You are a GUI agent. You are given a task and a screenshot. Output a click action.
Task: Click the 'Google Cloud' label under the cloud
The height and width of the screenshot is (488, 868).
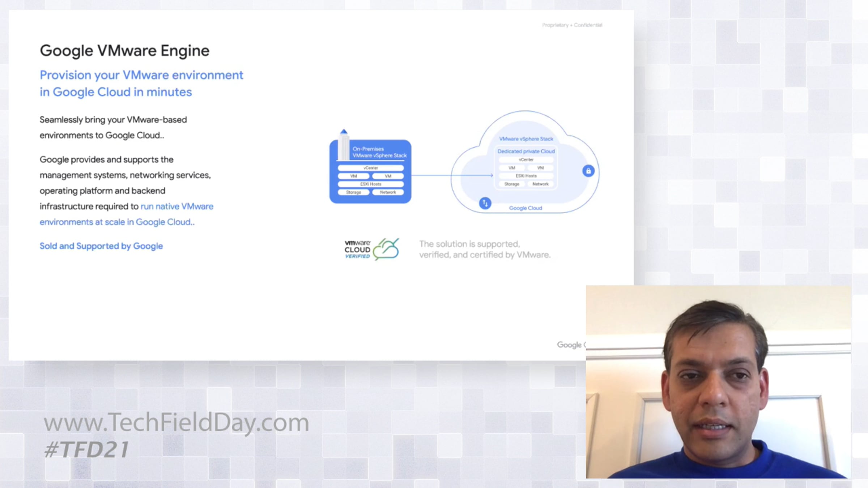[x=525, y=208]
